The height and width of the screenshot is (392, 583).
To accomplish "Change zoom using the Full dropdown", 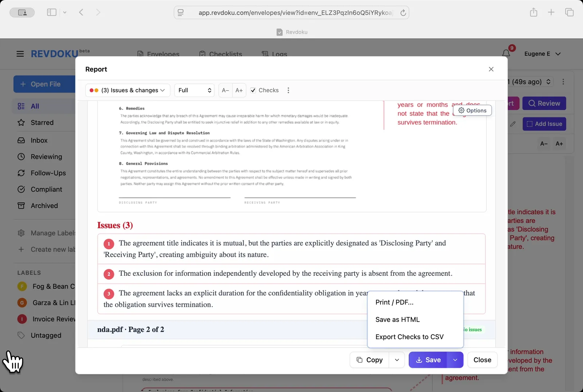I will pos(194,90).
